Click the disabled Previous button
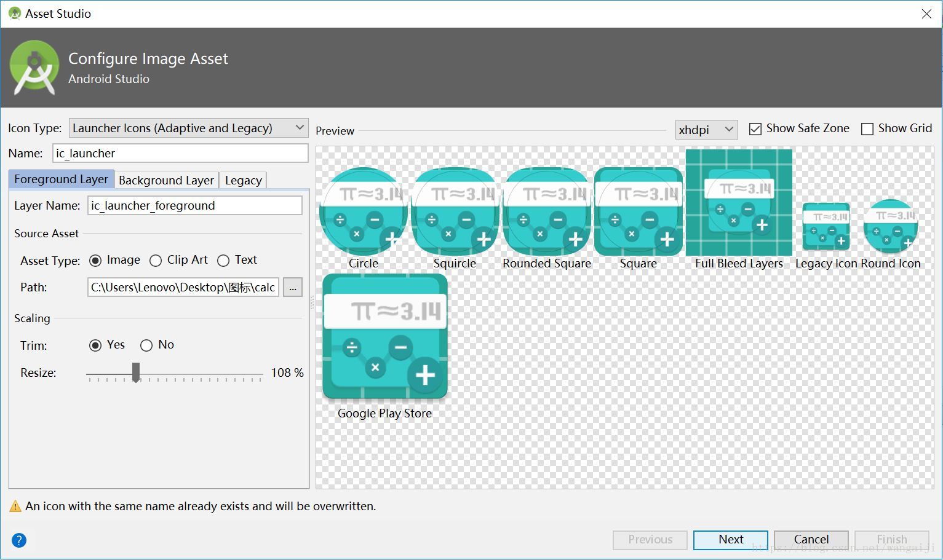 pos(650,540)
